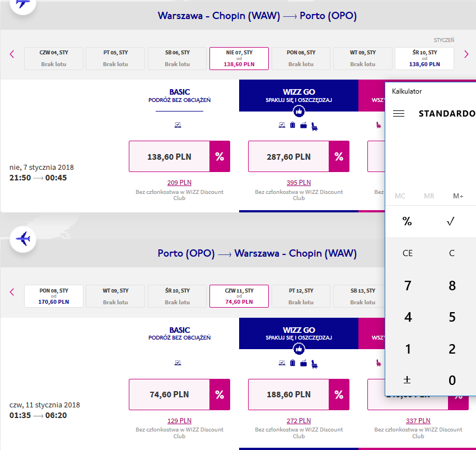Click the 209 PLN non-member price link
This screenshot has width=476, height=450.
point(179,183)
